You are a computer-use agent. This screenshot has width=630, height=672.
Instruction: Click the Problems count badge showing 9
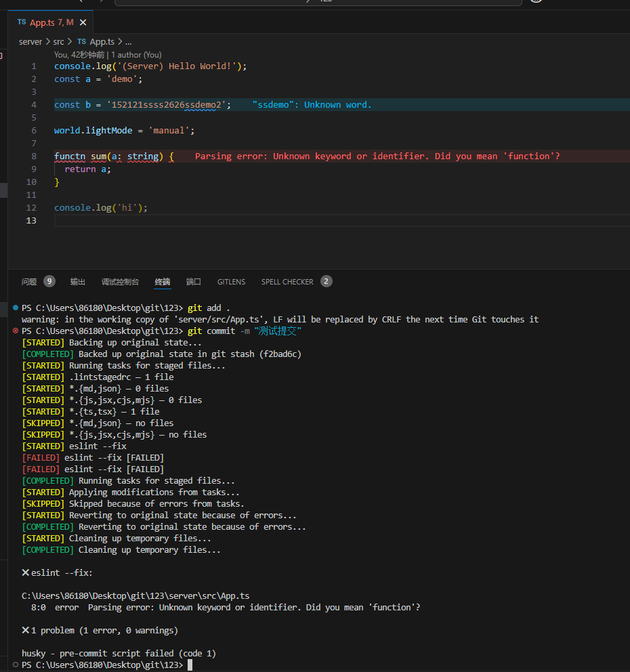[49, 281]
